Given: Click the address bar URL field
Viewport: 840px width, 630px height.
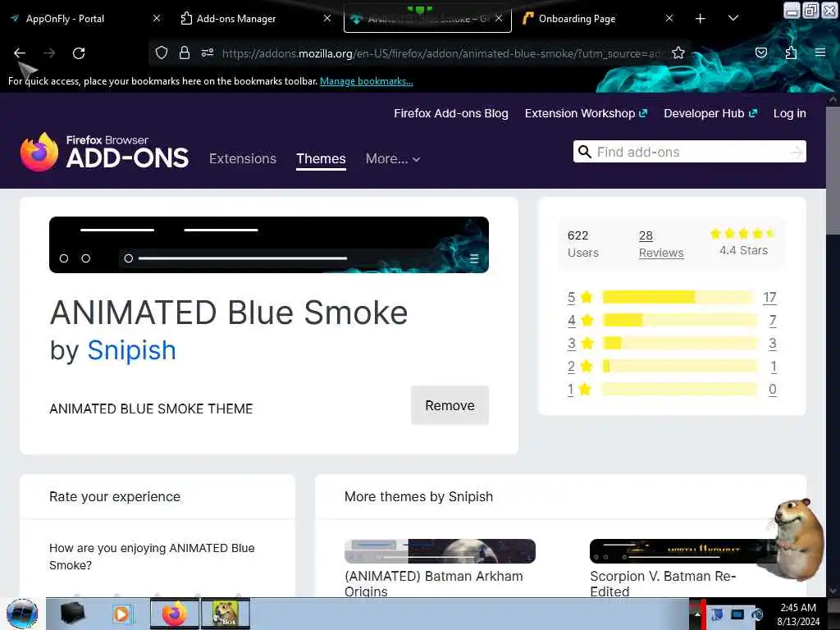Looking at the screenshot, I should 442,53.
